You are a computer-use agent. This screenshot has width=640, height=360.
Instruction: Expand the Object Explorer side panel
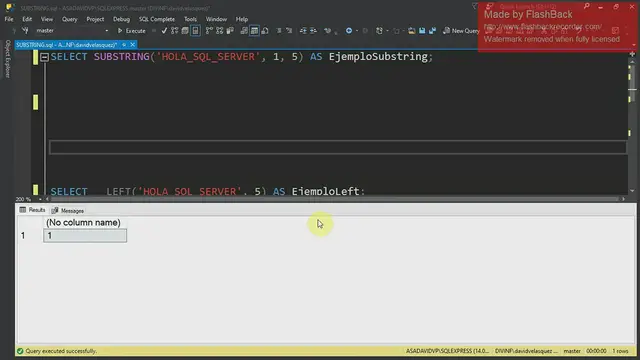7,59
